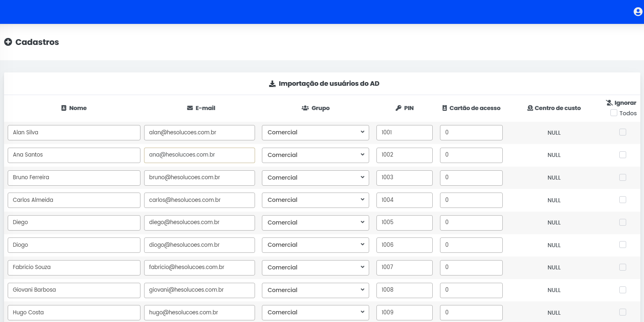Viewport: 644px width, 322px height.
Task: Toggle ignore checkbox for Carlos Almeida row
Action: tap(623, 200)
